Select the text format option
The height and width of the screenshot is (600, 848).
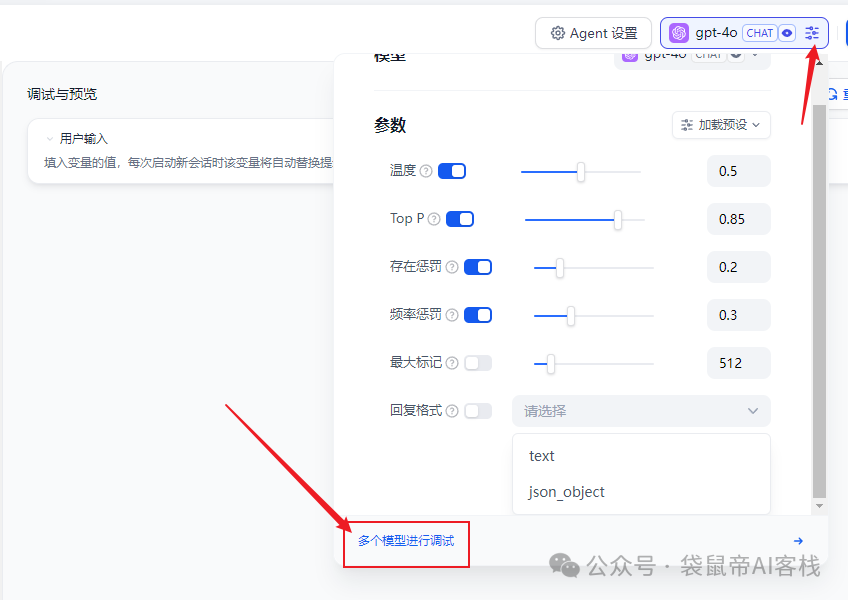coord(542,456)
